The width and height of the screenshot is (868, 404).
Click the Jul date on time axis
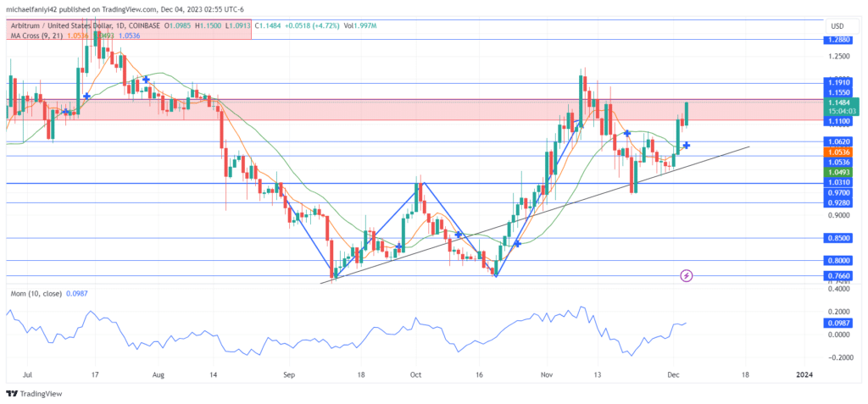tap(27, 374)
